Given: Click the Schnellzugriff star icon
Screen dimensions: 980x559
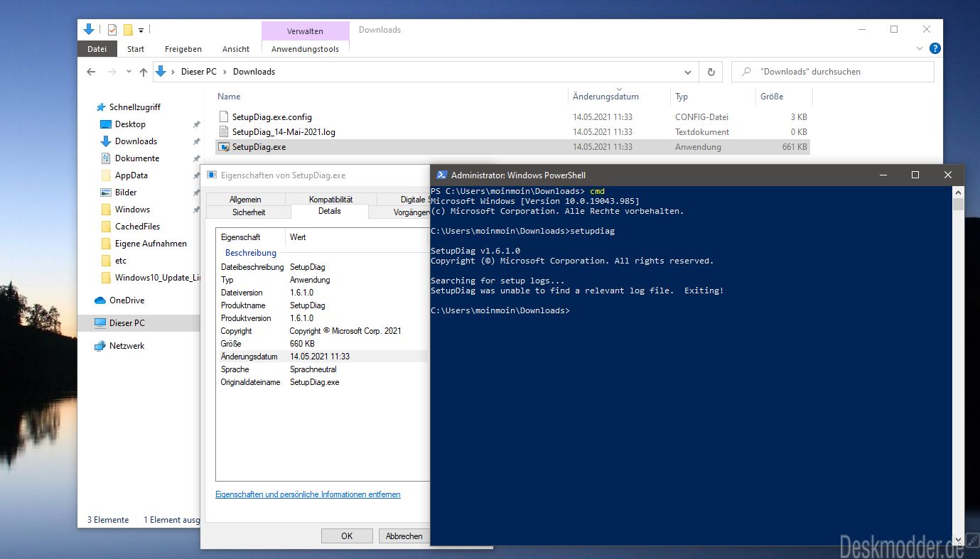Looking at the screenshot, I should click(x=100, y=107).
